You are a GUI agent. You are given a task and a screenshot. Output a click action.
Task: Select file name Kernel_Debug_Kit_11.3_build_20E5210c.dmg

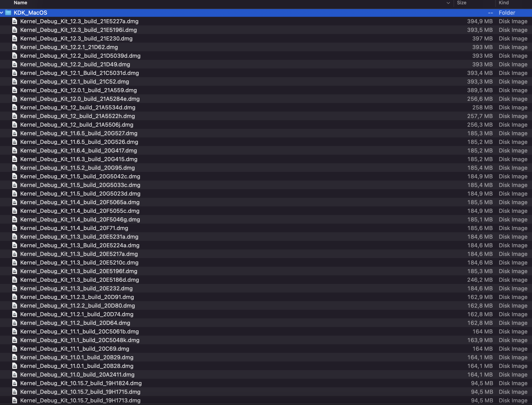pos(79,263)
